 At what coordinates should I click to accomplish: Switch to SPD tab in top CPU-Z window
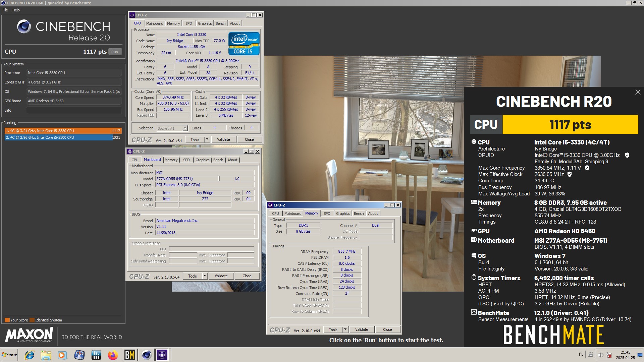(x=189, y=23)
